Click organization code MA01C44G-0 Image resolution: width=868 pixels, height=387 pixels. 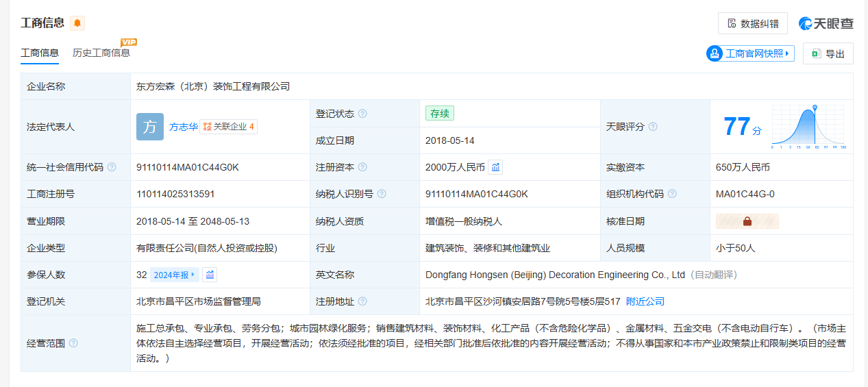pos(745,194)
